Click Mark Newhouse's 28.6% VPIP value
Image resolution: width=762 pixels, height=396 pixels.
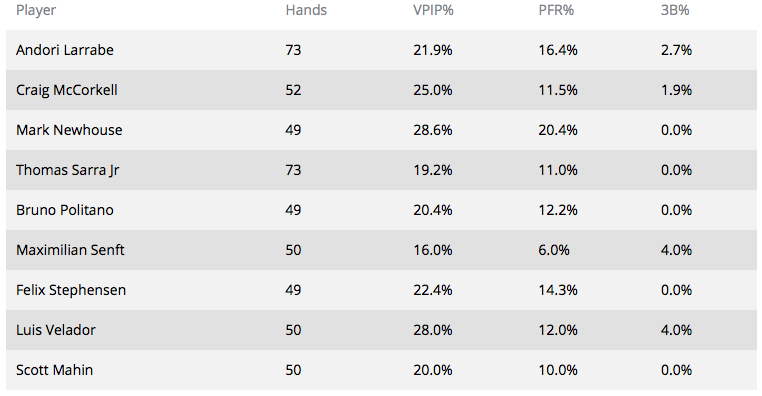pos(433,130)
